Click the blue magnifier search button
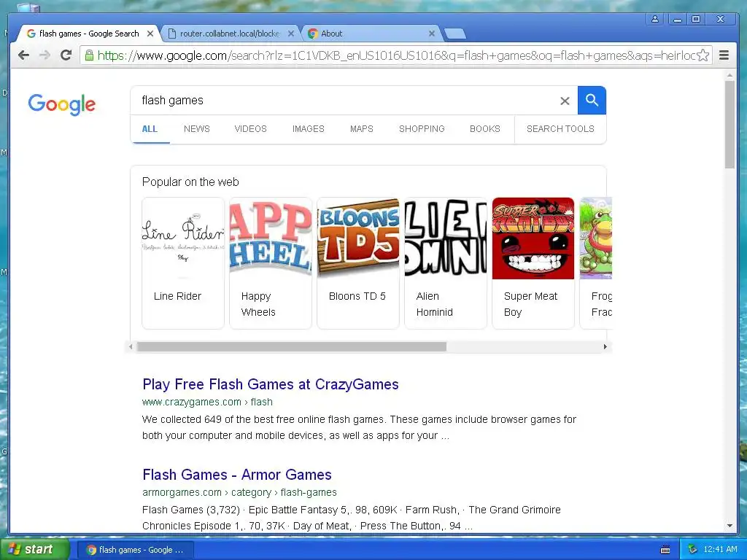This screenshot has width=747, height=560. pyautogui.click(x=592, y=100)
